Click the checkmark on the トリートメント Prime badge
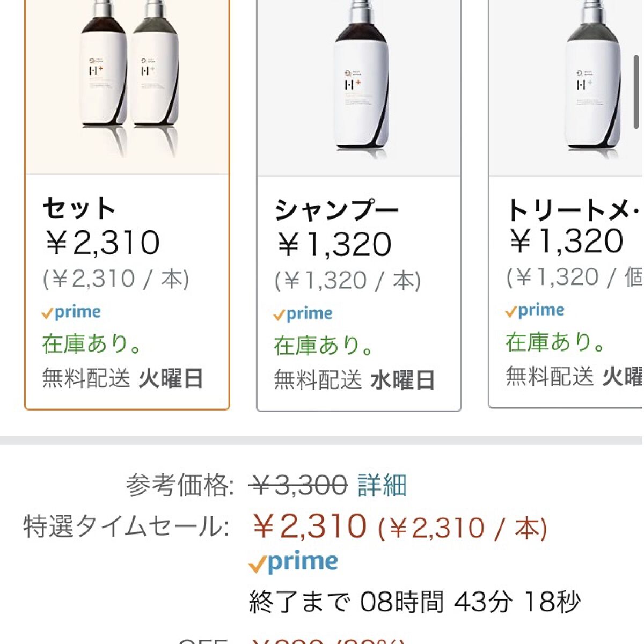644x644 pixels. [x=511, y=310]
